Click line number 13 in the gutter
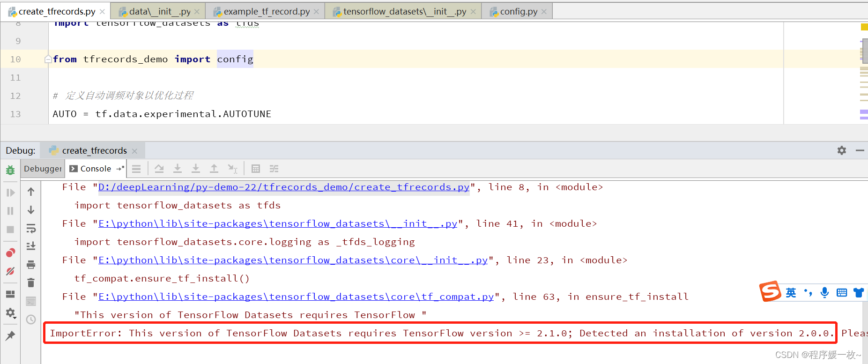Screen dimensions: 868x364 point(15,114)
